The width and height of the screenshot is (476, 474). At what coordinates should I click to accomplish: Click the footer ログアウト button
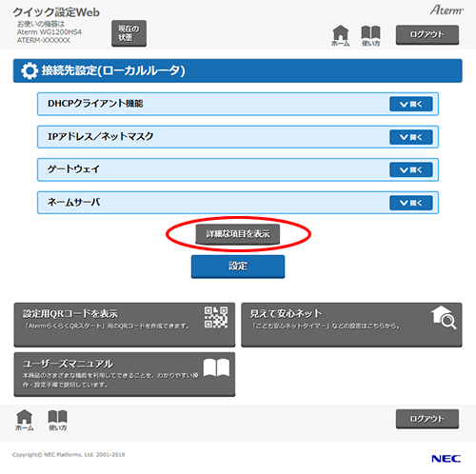427,419
